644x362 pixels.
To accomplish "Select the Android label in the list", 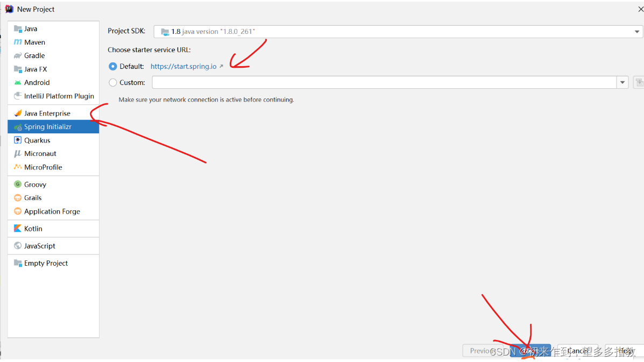I will coord(37,82).
